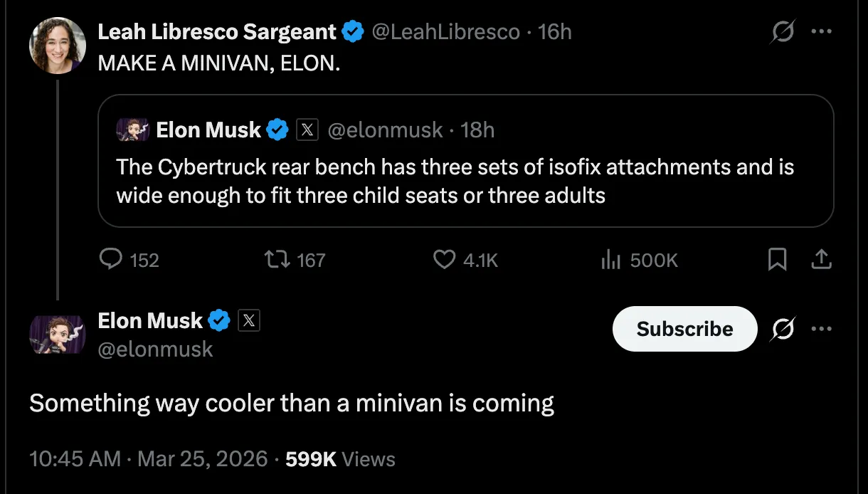
Task: Click the Subscribe button
Action: (684, 329)
